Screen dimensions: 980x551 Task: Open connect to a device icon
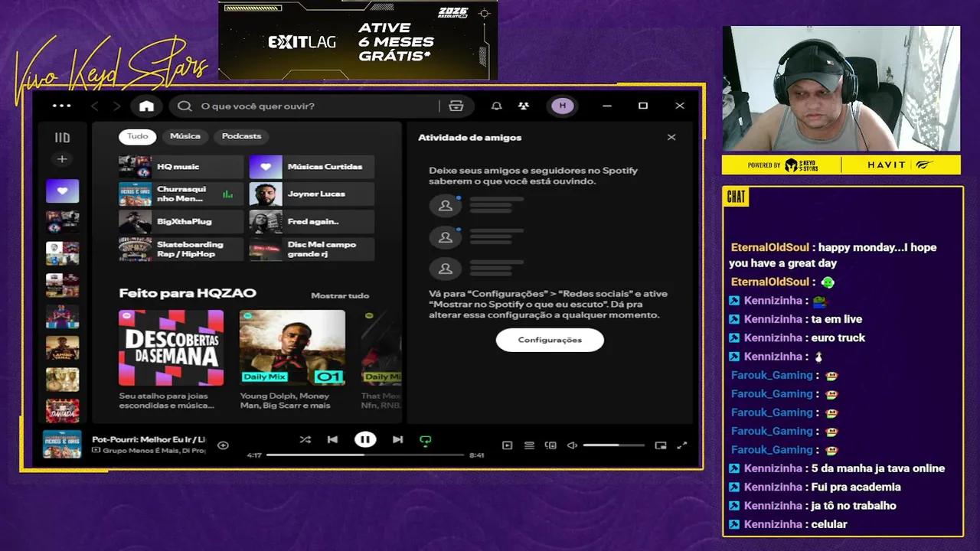point(550,445)
